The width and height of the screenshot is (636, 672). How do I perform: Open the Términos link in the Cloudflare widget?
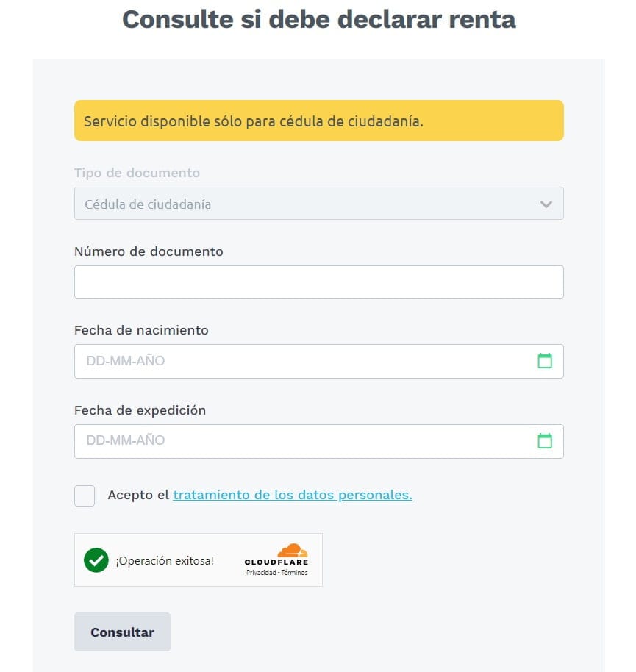pos(294,573)
